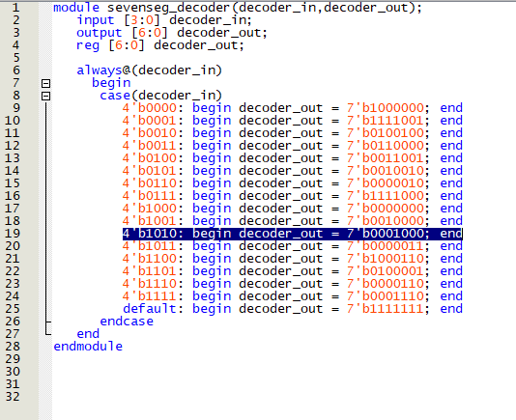
Task: Click the 'input' keyword on line 2
Action: pyautogui.click(x=96, y=20)
